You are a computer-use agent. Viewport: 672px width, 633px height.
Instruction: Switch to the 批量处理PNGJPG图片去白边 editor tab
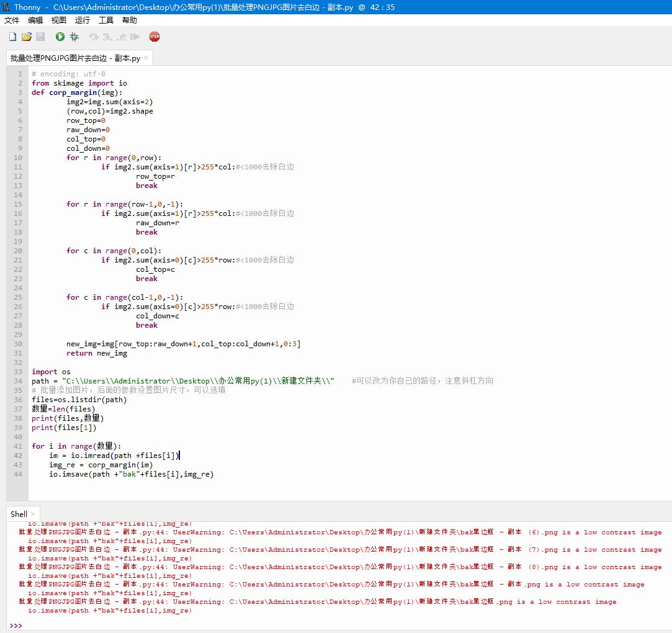coord(74,58)
